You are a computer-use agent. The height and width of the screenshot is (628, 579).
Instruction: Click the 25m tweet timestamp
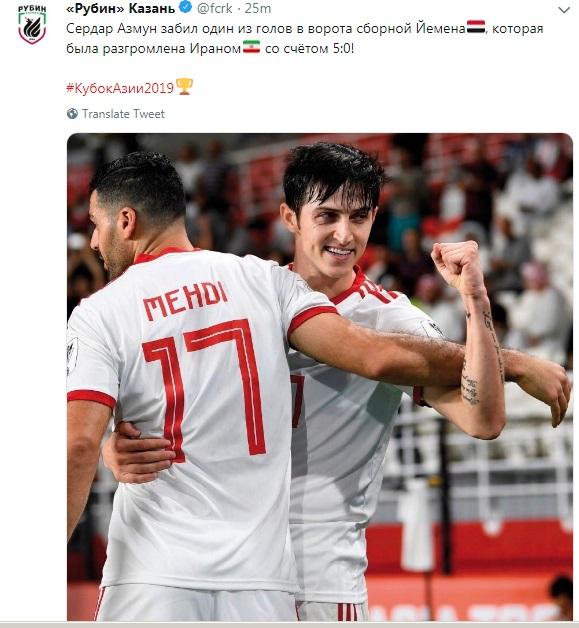click(257, 8)
